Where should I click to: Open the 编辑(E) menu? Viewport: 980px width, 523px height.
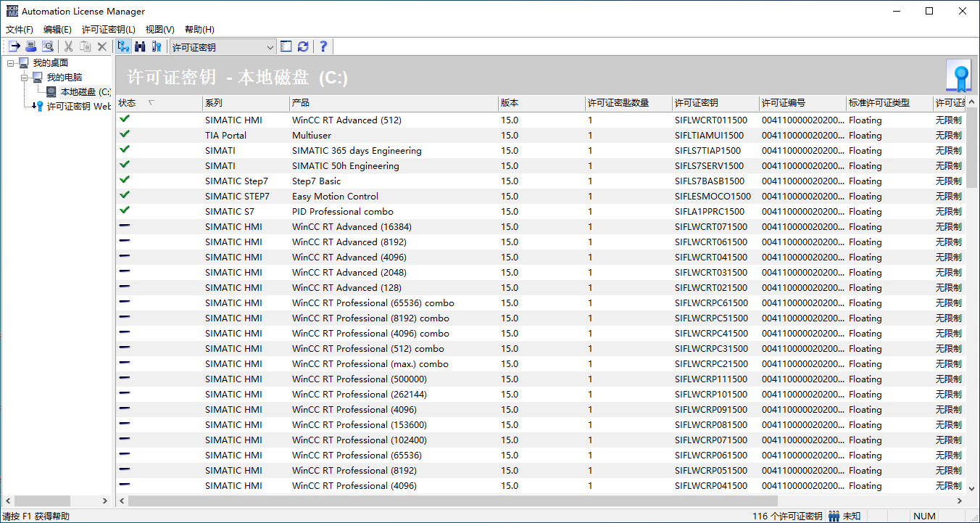pos(57,30)
